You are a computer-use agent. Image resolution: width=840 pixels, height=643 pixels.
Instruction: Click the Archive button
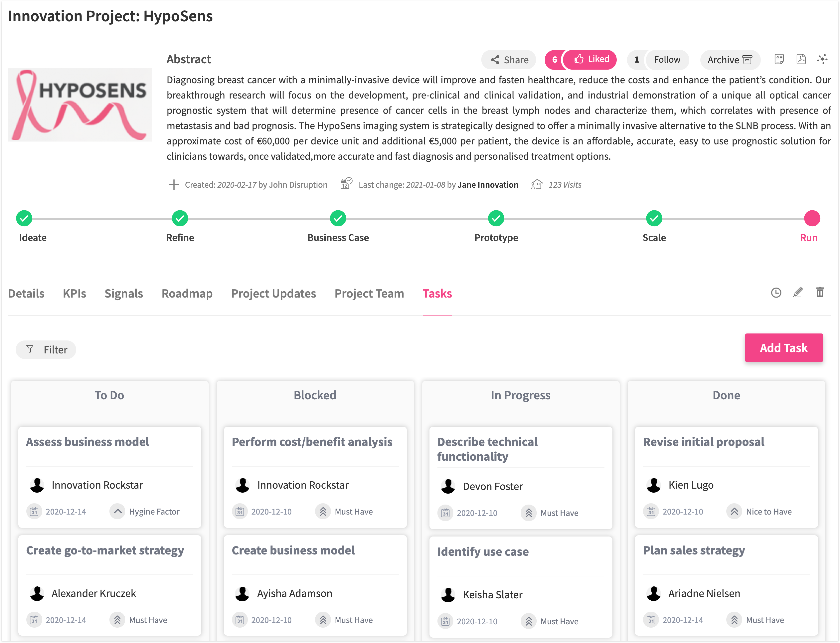click(x=729, y=60)
